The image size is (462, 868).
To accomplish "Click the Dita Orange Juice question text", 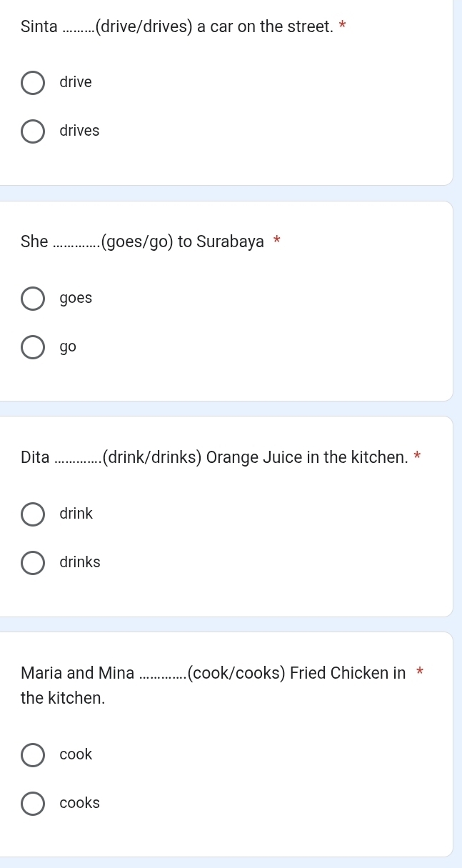I will pos(214,457).
